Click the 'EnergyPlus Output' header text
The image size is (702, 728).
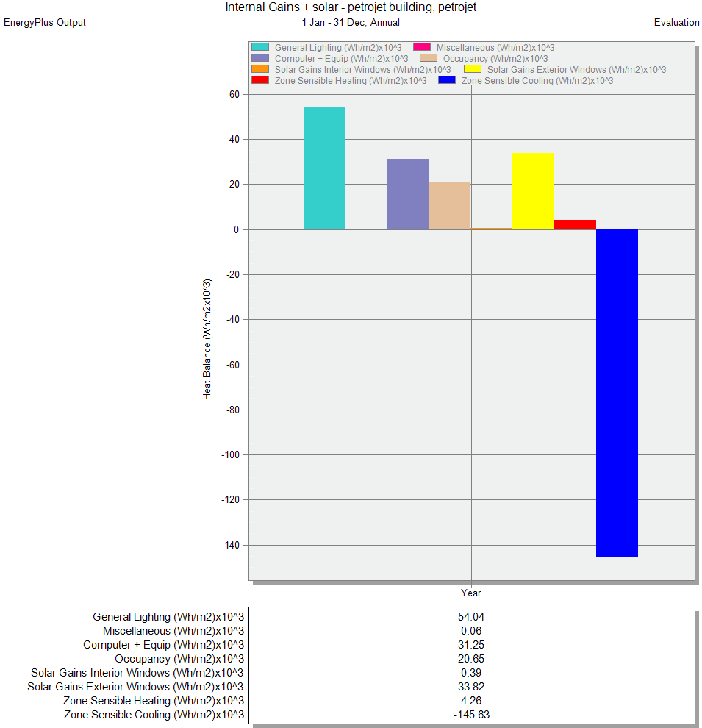click(45, 23)
